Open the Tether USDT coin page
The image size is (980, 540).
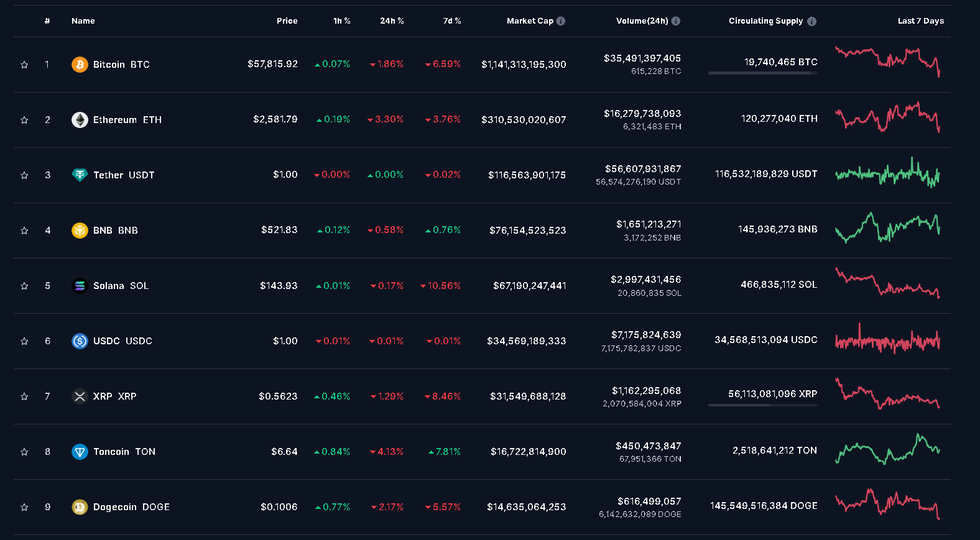pos(124,175)
